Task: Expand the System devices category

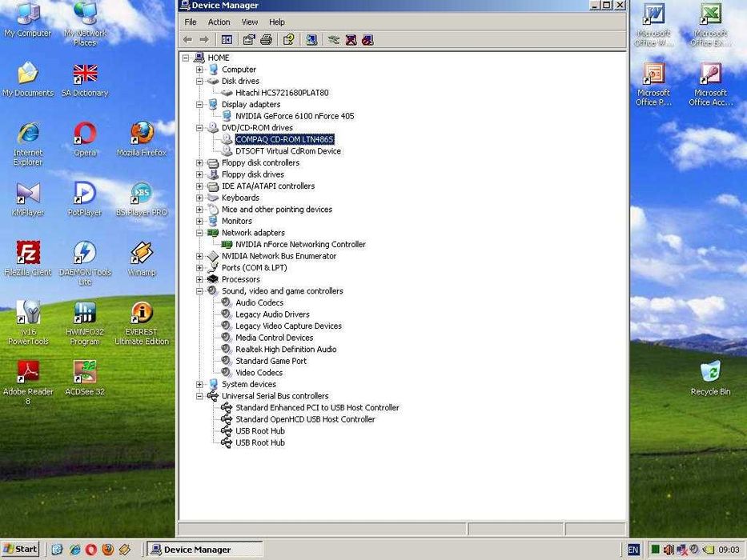Action: (199, 384)
